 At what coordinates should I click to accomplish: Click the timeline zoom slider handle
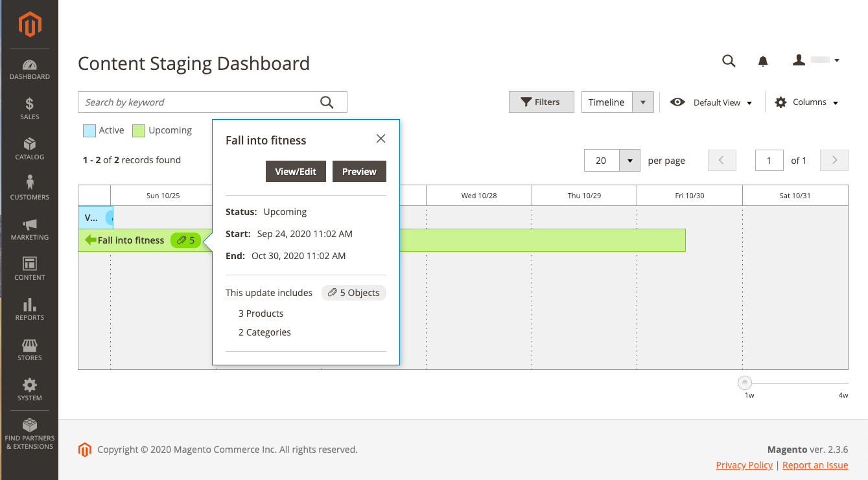745,383
